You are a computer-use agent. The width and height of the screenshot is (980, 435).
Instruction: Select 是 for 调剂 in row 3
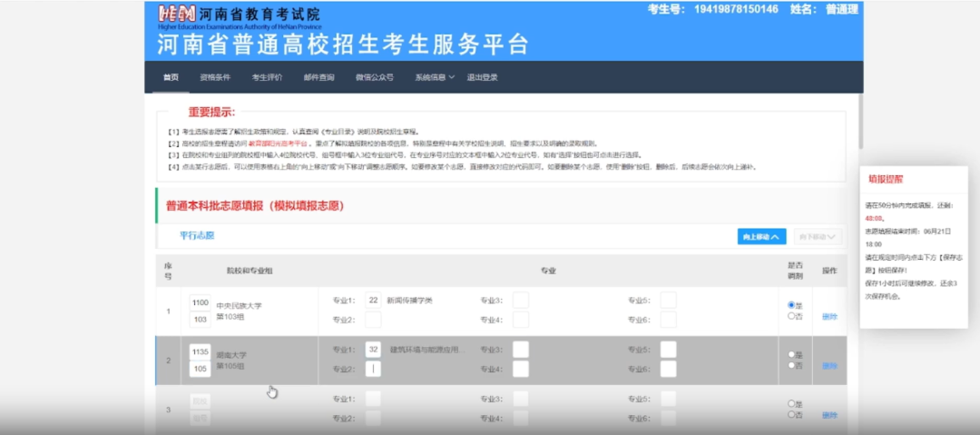point(791,404)
